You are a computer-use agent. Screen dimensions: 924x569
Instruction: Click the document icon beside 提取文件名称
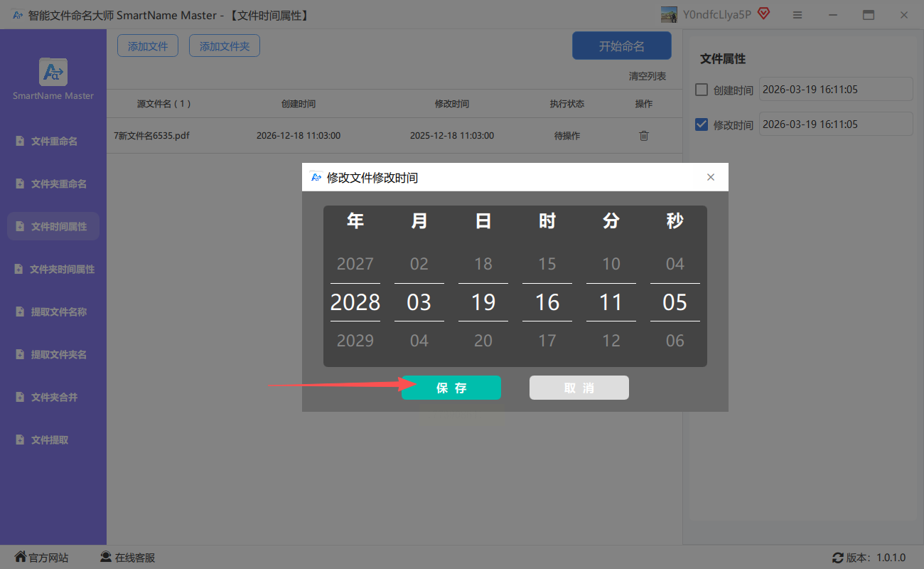pyautogui.click(x=20, y=312)
